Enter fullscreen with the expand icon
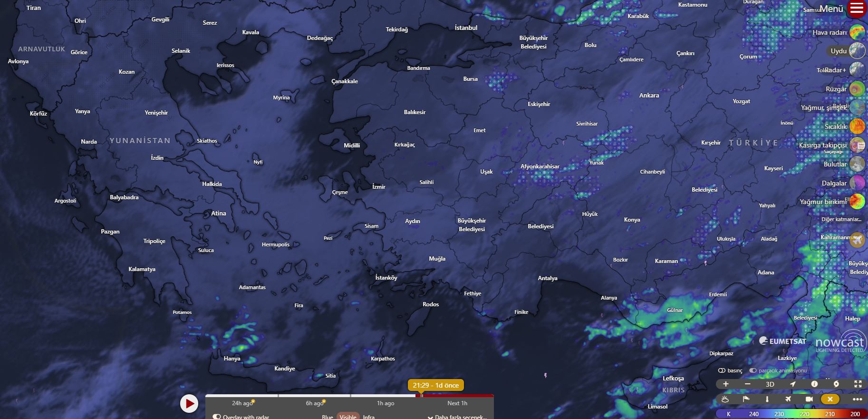This screenshot has height=419, width=868. 858,384
